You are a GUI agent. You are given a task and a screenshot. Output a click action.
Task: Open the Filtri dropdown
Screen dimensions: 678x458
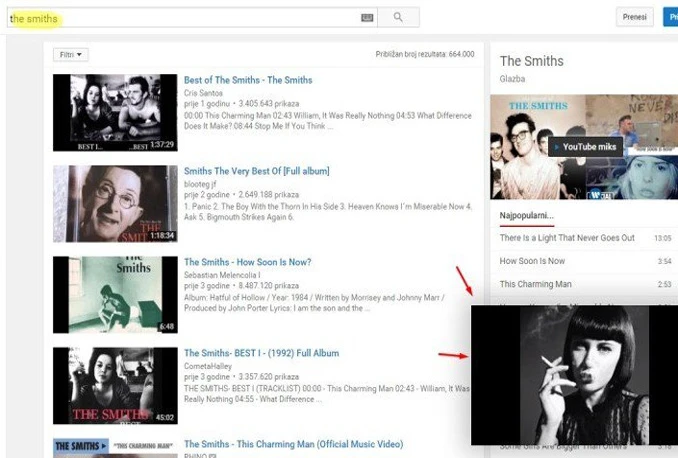[x=70, y=55]
